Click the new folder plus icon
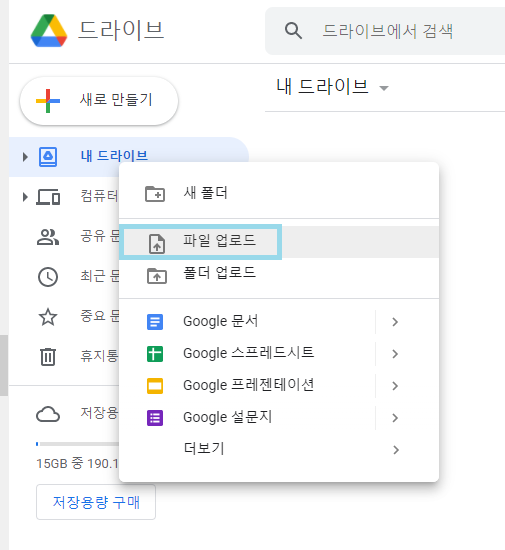 (x=155, y=194)
